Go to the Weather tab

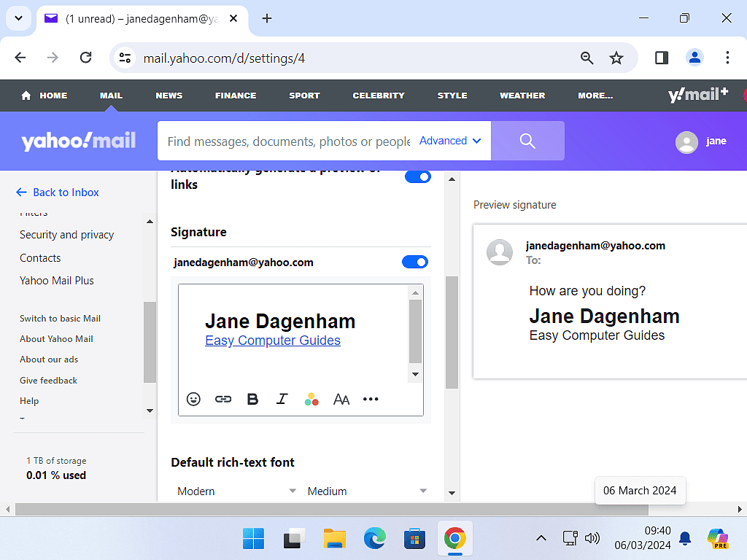pyautogui.click(x=522, y=96)
